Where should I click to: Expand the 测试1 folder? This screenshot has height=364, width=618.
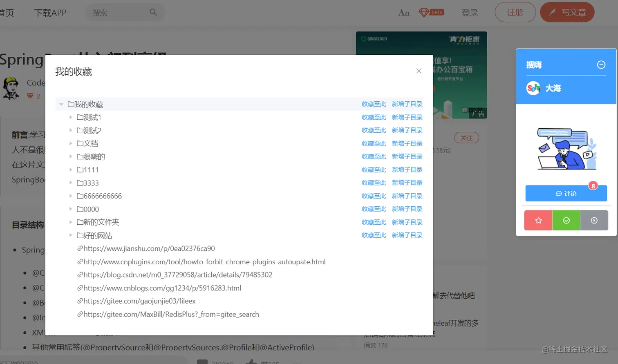70,117
